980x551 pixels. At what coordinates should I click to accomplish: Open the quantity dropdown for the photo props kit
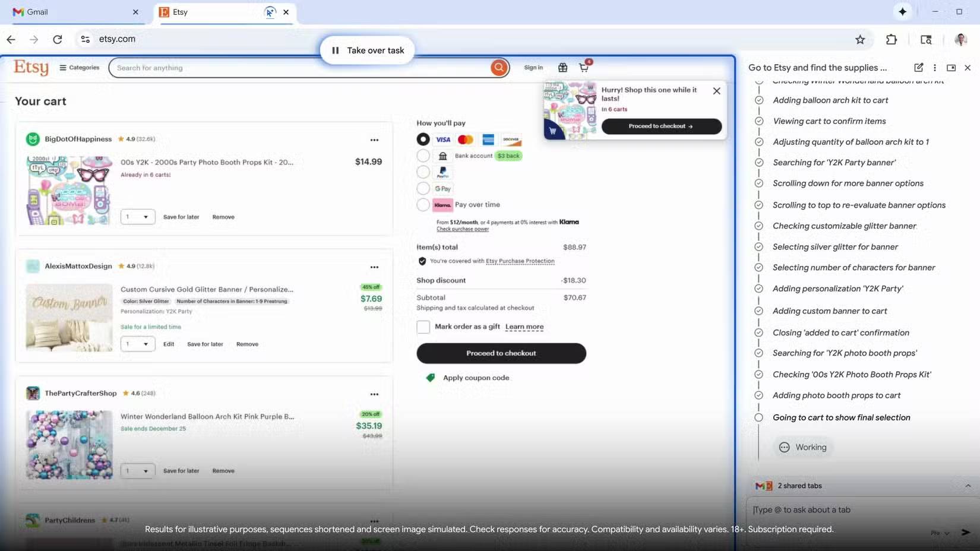coord(137,217)
